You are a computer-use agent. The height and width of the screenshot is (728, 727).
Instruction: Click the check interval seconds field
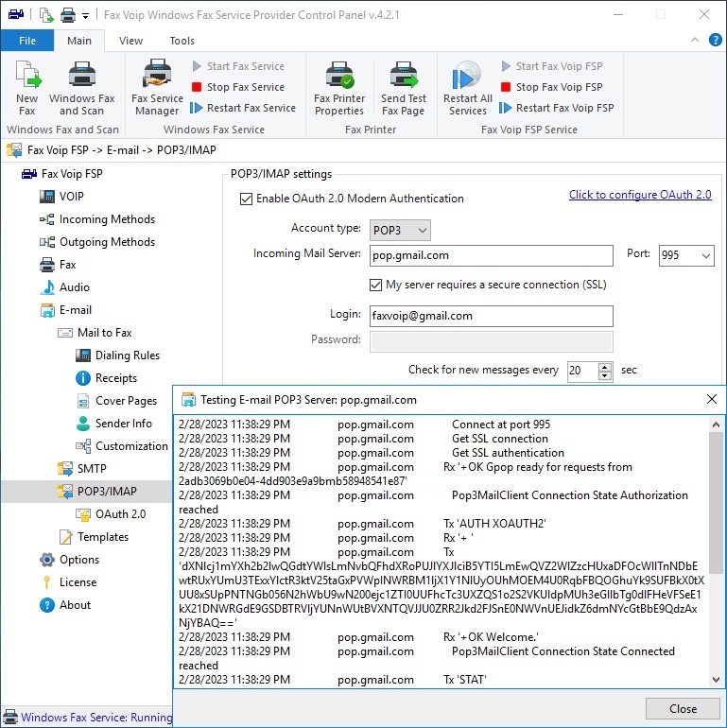point(582,371)
